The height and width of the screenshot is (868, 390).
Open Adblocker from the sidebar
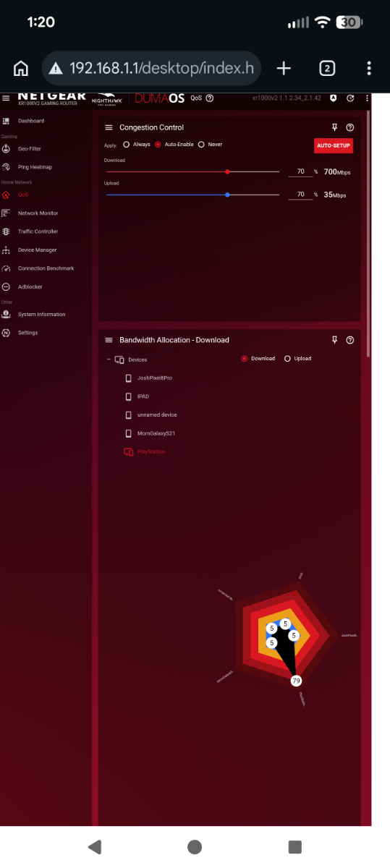(25, 287)
